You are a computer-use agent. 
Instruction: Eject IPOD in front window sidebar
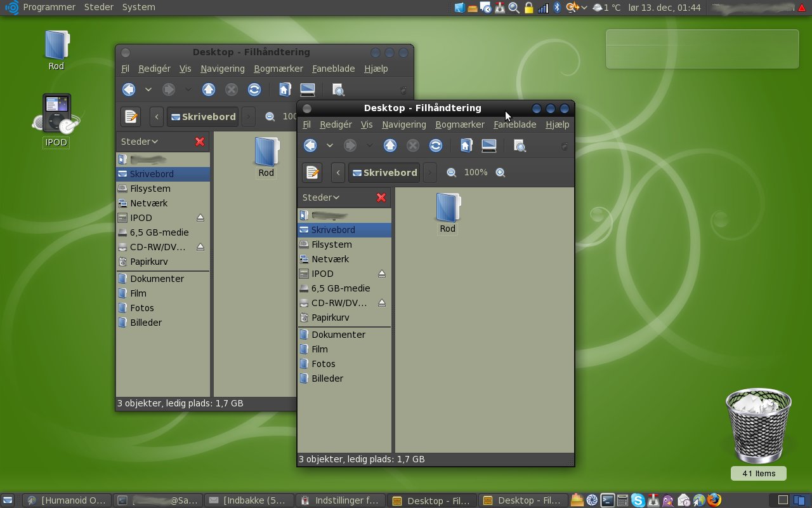click(382, 274)
